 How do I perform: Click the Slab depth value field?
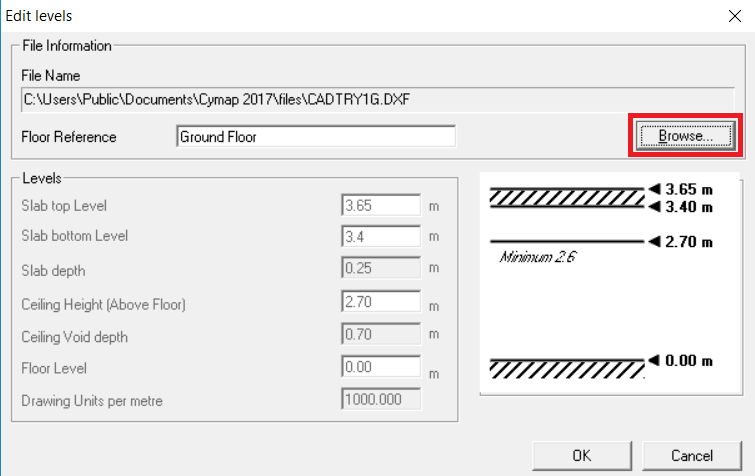point(381,268)
